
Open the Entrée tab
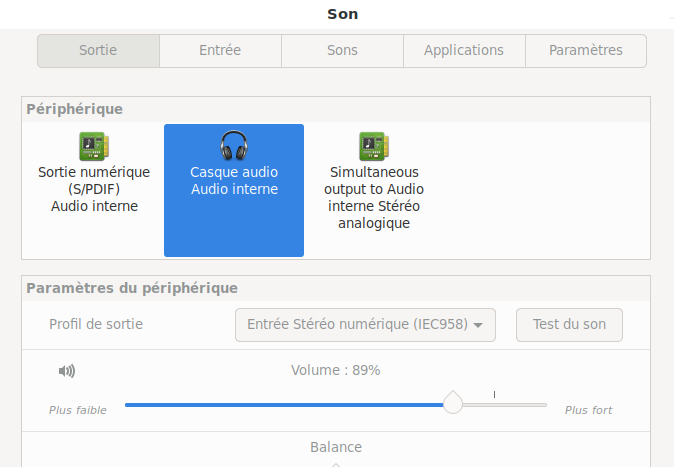(220, 50)
